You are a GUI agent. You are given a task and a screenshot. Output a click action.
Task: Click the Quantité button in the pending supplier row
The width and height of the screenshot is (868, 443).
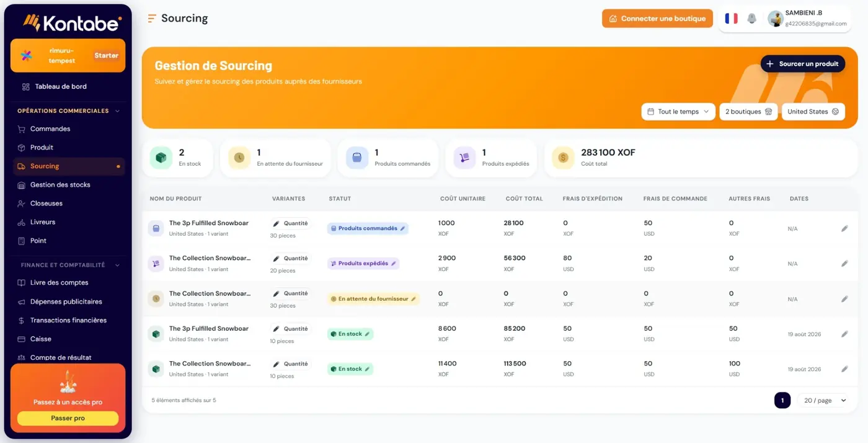coord(290,293)
